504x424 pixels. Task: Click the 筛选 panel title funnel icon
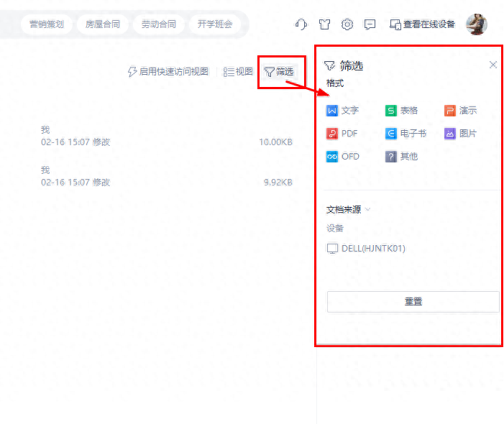tap(330, 65)
